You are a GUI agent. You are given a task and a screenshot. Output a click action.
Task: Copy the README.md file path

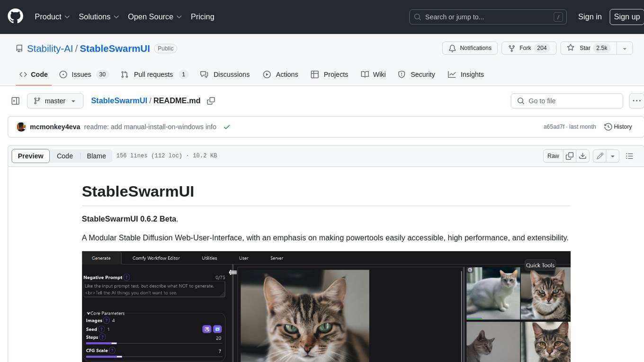211,101
